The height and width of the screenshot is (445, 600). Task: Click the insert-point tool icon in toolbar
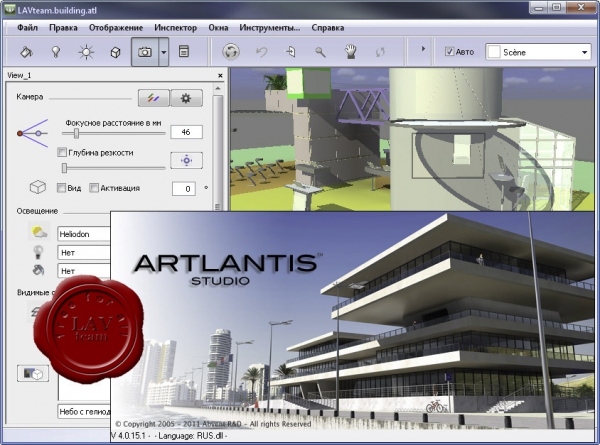coord(291,52)
